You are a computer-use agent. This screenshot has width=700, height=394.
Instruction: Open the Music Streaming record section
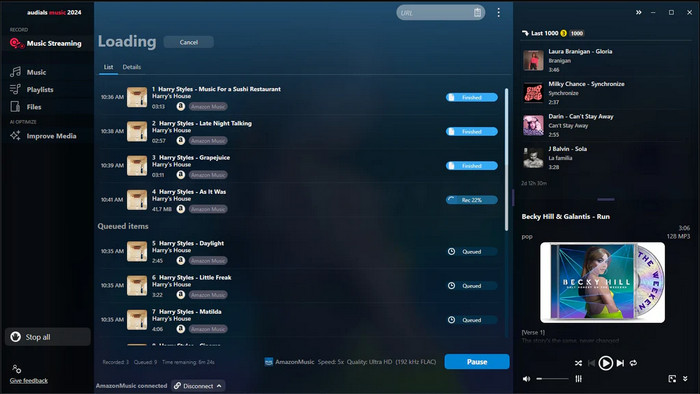coord(46,43)
